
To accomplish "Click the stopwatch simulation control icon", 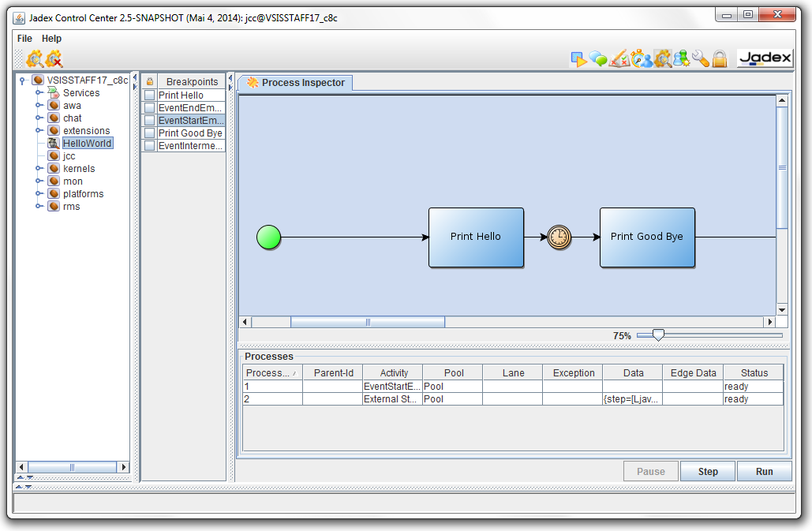I will 641,59.
